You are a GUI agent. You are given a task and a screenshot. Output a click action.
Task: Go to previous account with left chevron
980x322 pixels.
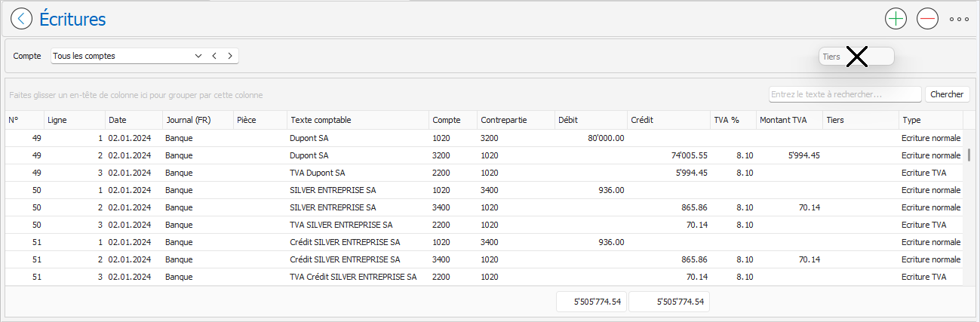pos(214,56)
